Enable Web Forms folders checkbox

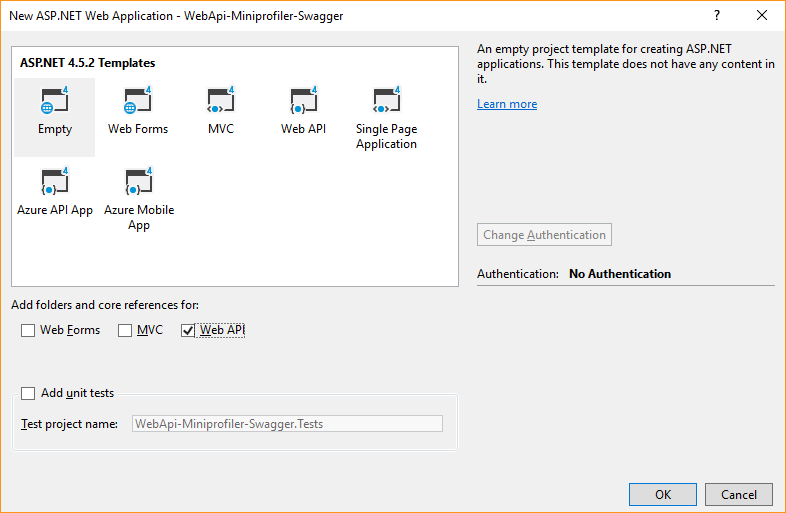pyautogui.click(x=28, y=330)
